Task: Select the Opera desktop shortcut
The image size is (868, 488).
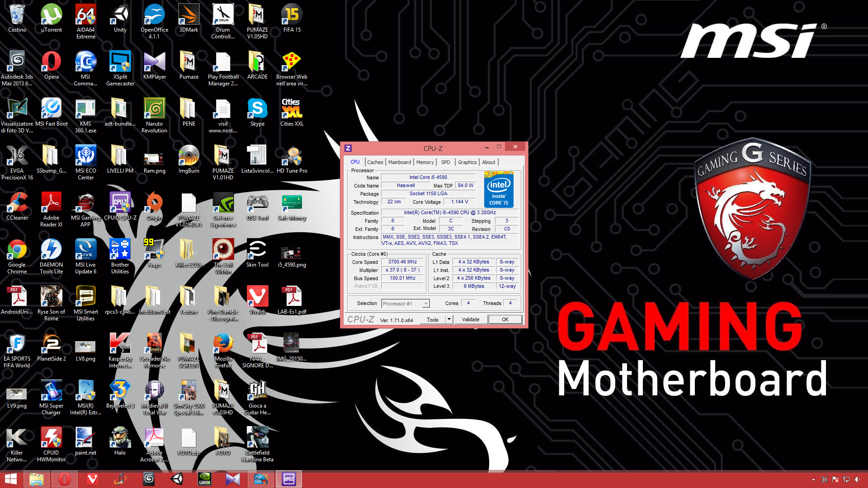Action: pyautogui.click(x=51, y=65)
